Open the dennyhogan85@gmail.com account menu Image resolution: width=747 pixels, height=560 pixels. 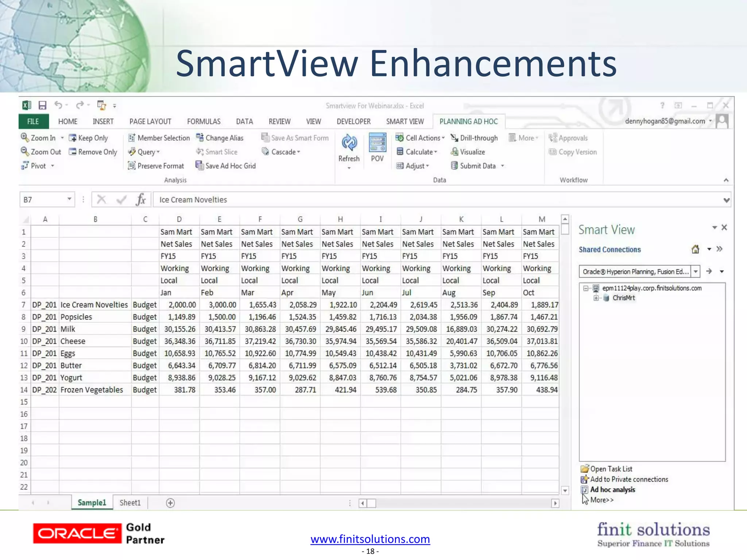[669, 121]
